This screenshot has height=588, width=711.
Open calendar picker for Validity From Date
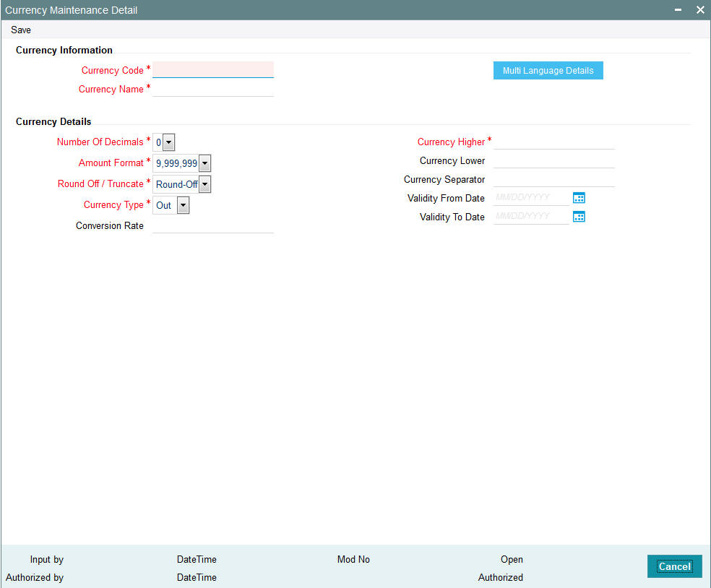click(579, 198)
